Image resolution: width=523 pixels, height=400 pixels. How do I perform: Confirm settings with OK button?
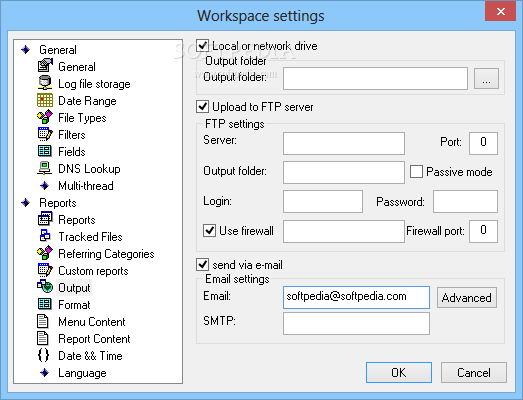pos(399,372)
